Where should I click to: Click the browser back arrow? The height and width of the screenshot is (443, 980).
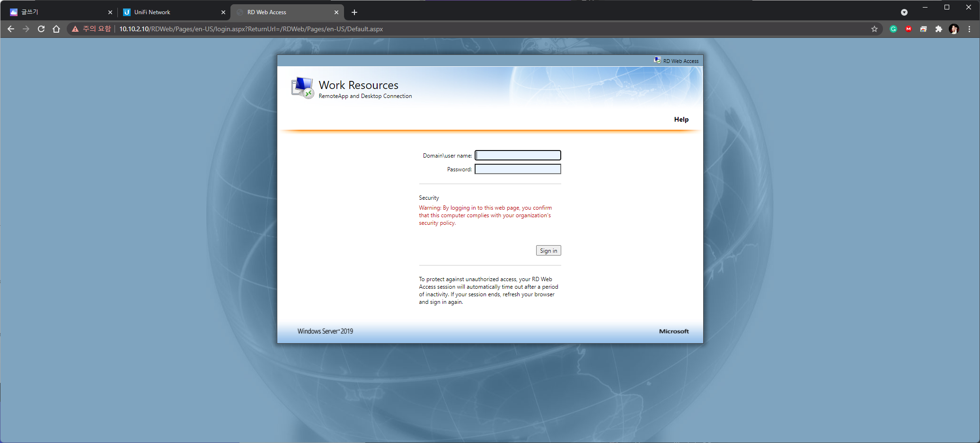click(x=11, y=29)
